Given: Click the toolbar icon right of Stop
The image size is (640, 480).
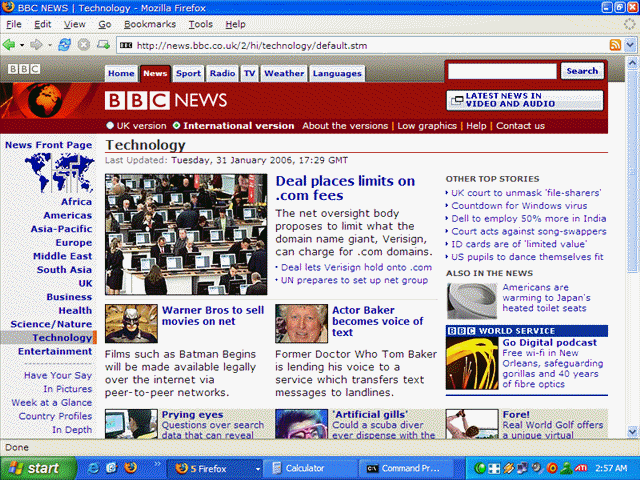Looking at the screenshot, I should (103, 44).
